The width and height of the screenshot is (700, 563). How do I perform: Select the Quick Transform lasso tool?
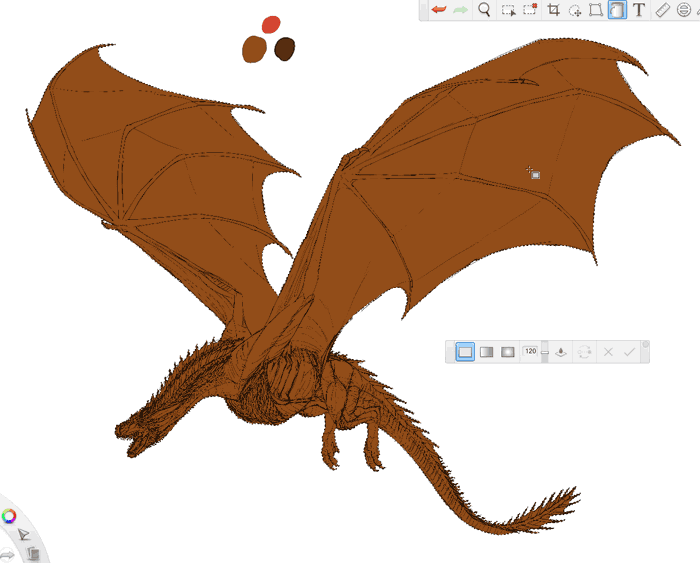(575, 10)
